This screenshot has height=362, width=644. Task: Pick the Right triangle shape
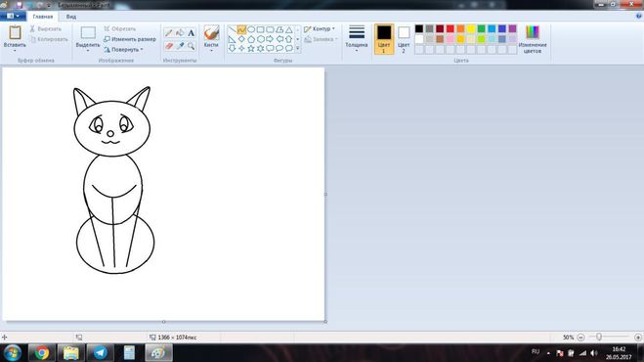(232, 39)
